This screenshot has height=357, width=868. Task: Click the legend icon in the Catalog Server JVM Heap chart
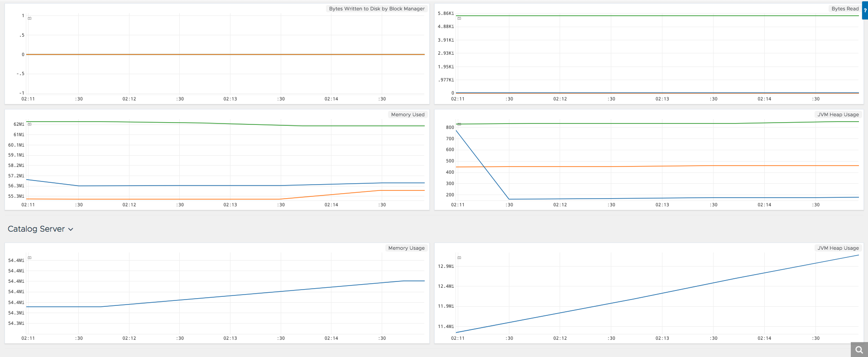pyautogui.click(x=459, y=257)
